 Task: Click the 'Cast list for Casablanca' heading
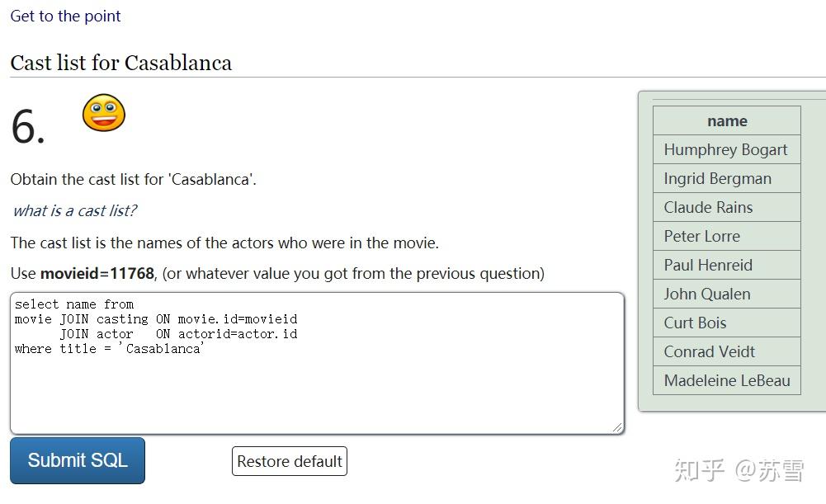pos(121,63)
